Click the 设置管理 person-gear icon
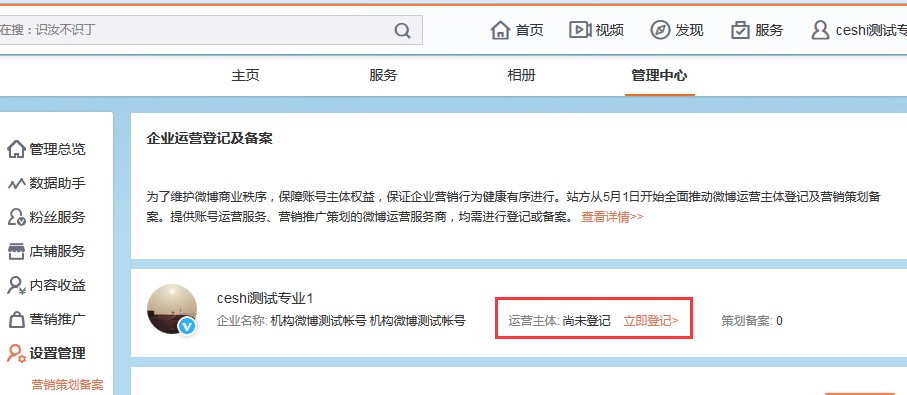Image resolution: width=907 pixels, height=395 pixels. (16, 353)
